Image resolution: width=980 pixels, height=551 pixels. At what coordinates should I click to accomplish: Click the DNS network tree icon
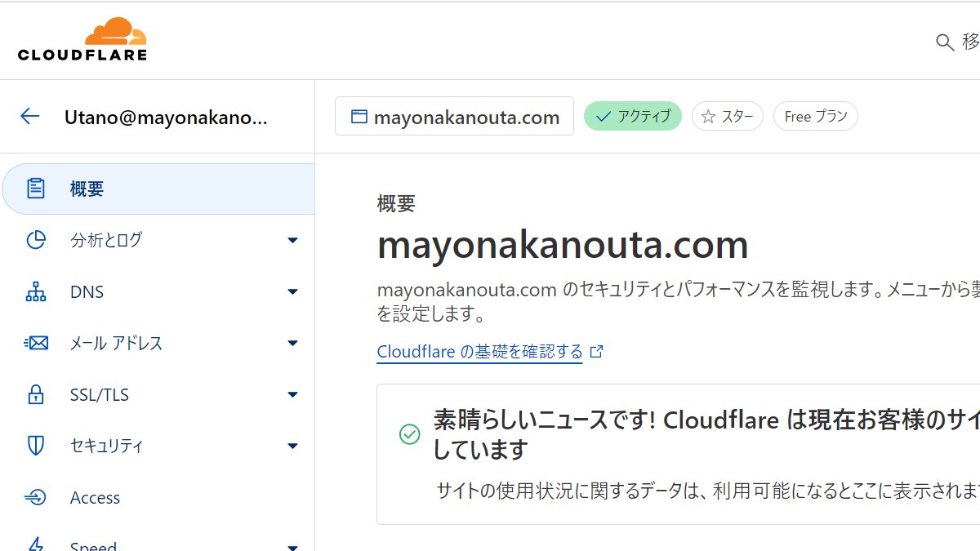coord(36,291)
